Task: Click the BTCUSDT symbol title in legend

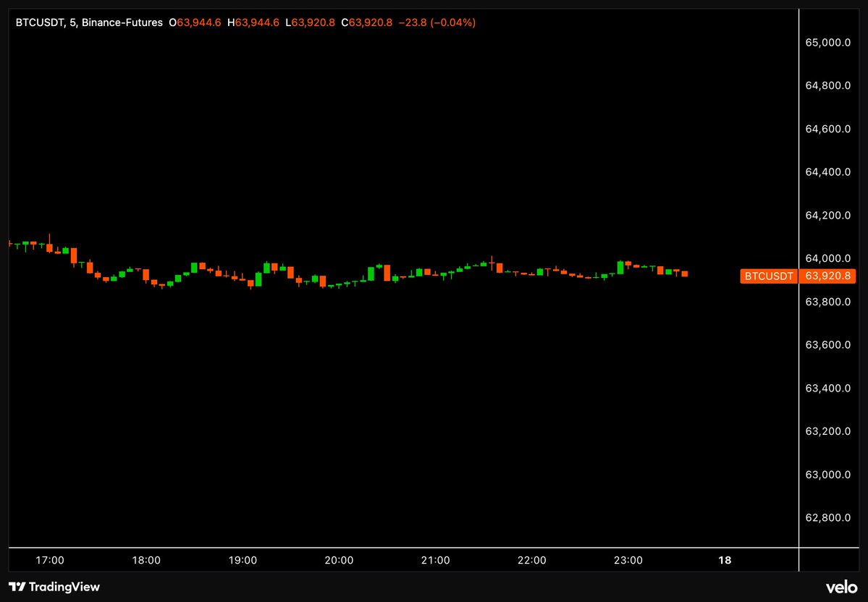Action: 40,22
